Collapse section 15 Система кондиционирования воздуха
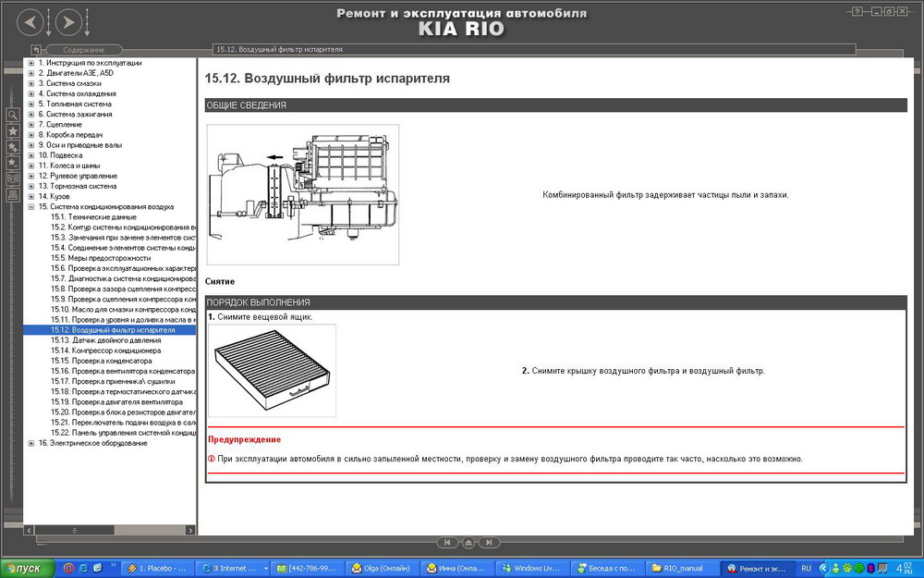 coord(31,207)
